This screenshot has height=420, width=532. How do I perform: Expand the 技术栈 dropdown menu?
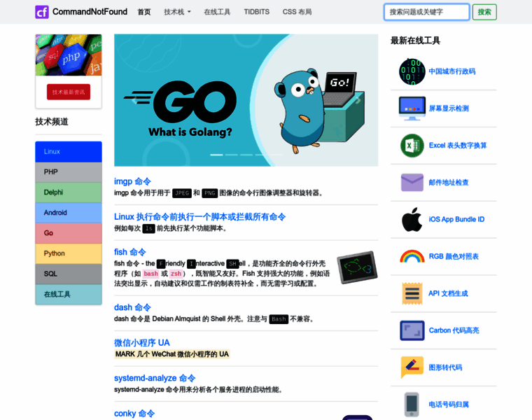[x=177, y=12]
